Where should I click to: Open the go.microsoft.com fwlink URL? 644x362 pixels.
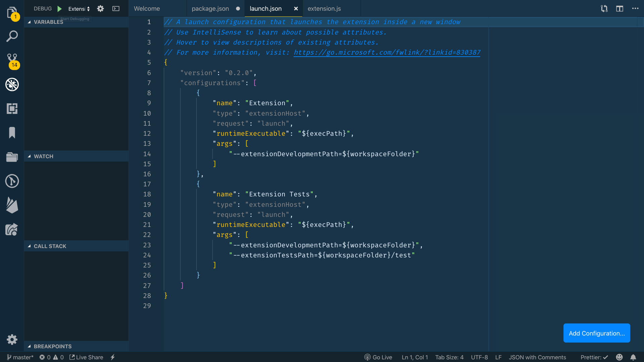(x=387, y=53)
